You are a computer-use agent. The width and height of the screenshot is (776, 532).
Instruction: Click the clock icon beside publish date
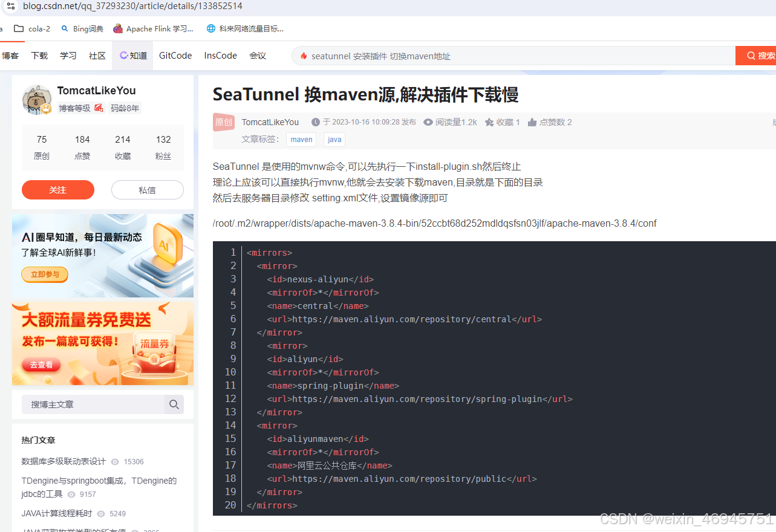pos(316,122)
